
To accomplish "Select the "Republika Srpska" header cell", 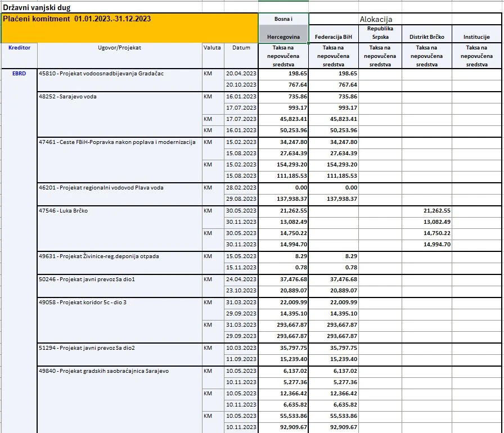I will [x=380, y=33].
